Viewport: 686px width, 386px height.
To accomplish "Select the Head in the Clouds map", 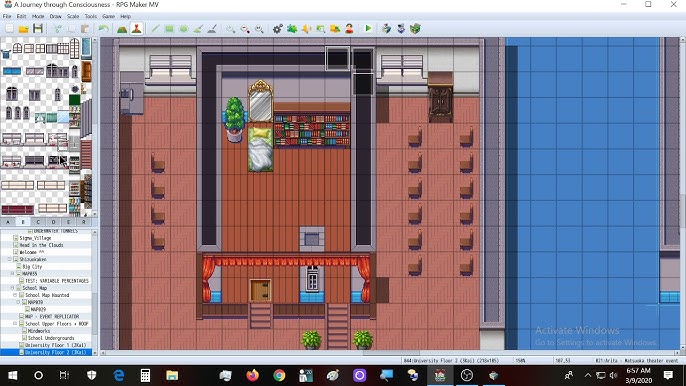I will click(x=41, y=245).
